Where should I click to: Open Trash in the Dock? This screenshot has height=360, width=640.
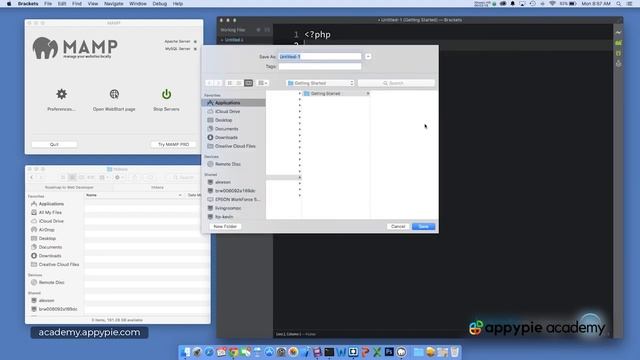pyautogui.click(x=454, y=352)
